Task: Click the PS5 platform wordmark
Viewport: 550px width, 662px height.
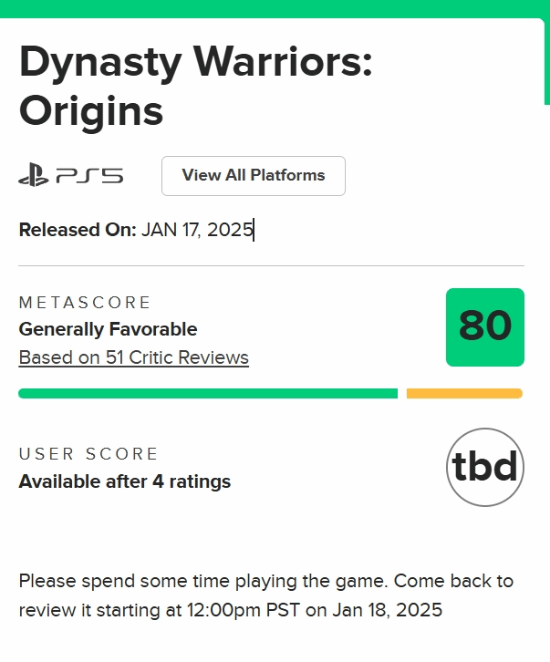Action: (89, 176)
